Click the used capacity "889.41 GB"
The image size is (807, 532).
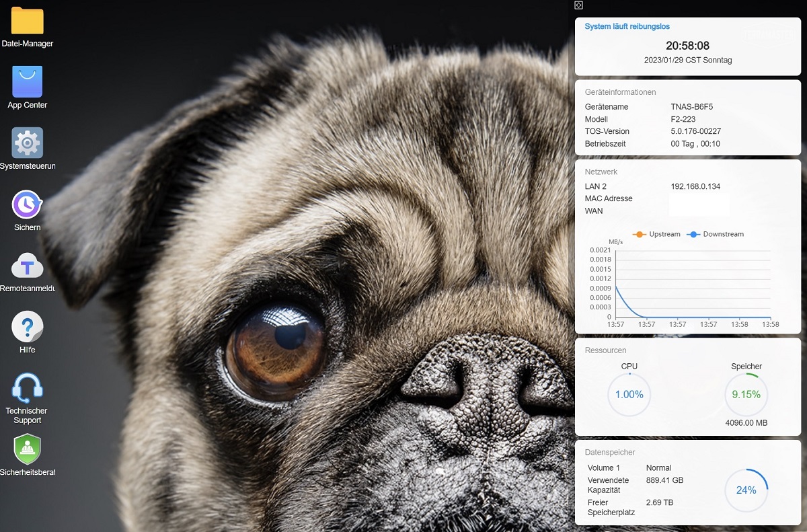664,480
